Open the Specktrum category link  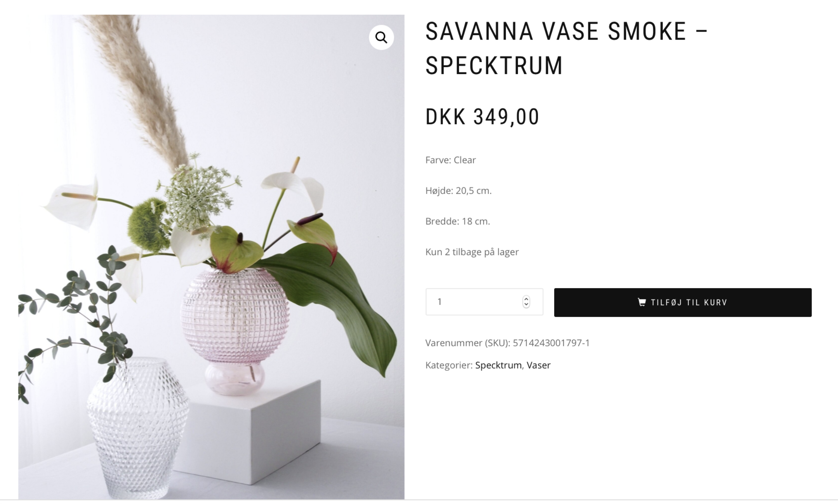tap(498, 365)
